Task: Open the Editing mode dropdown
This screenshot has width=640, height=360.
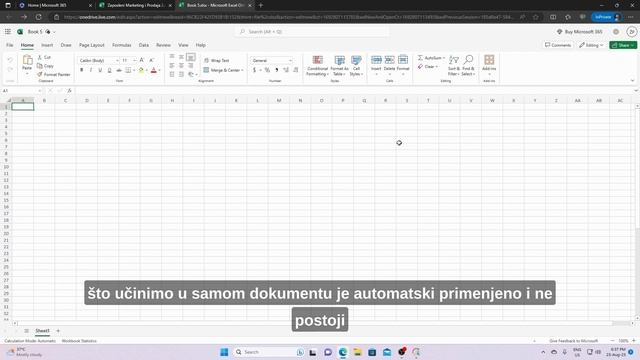Action: click(x=591, y=45)
